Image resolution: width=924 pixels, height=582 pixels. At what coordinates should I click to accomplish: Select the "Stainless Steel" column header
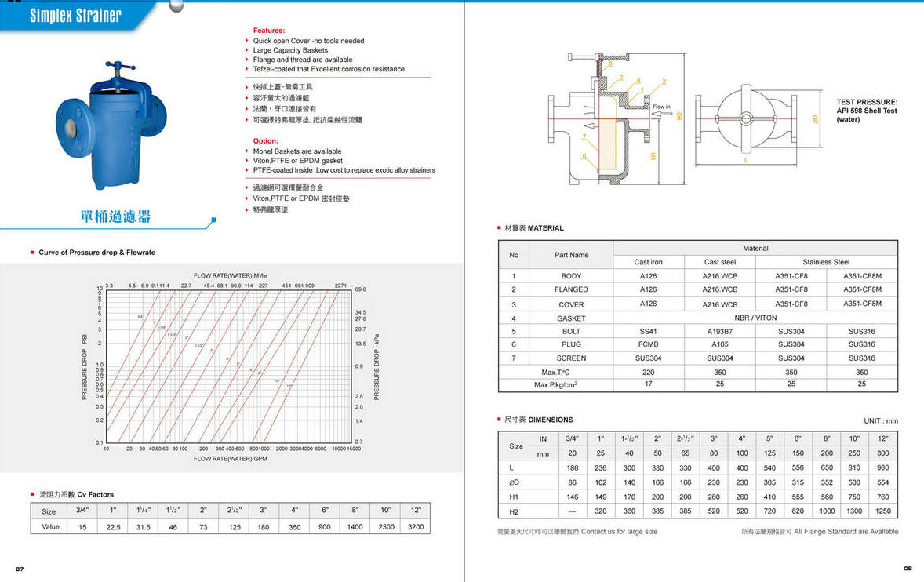[x=826, y=262]
